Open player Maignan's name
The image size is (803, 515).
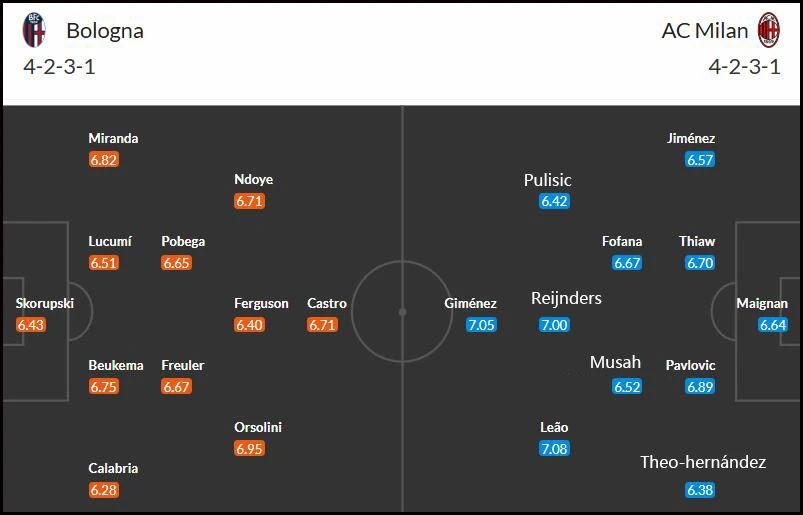(762, 303)
